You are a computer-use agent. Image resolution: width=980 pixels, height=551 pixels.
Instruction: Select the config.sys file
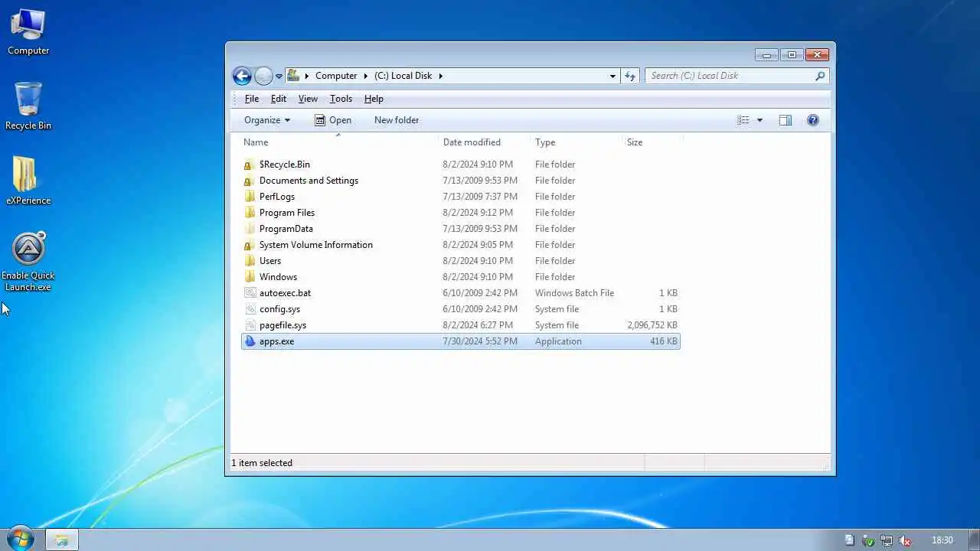pos(460,309)
